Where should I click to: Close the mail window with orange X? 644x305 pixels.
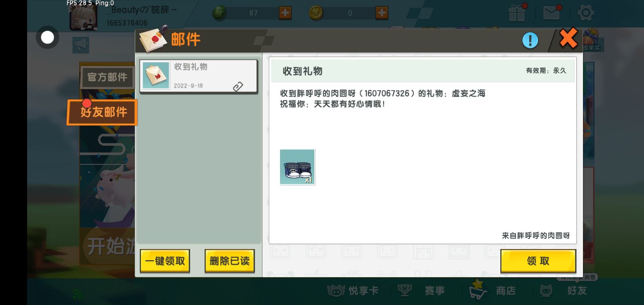click(x=568, y=39)
